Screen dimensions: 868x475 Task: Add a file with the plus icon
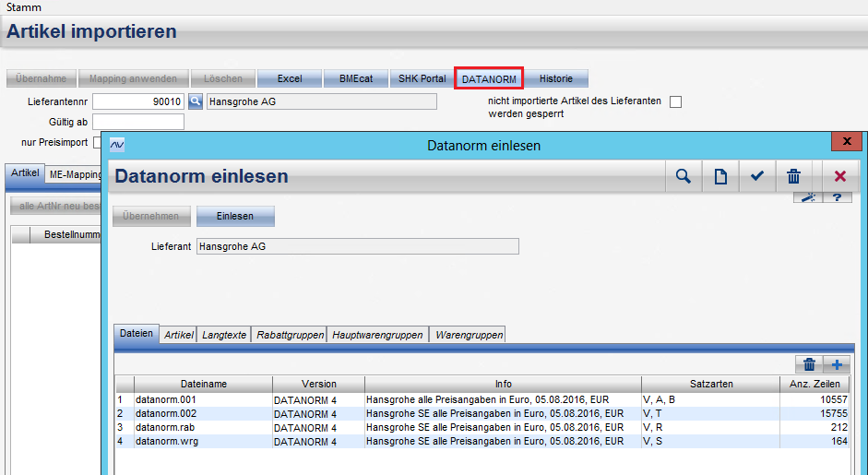837,365
